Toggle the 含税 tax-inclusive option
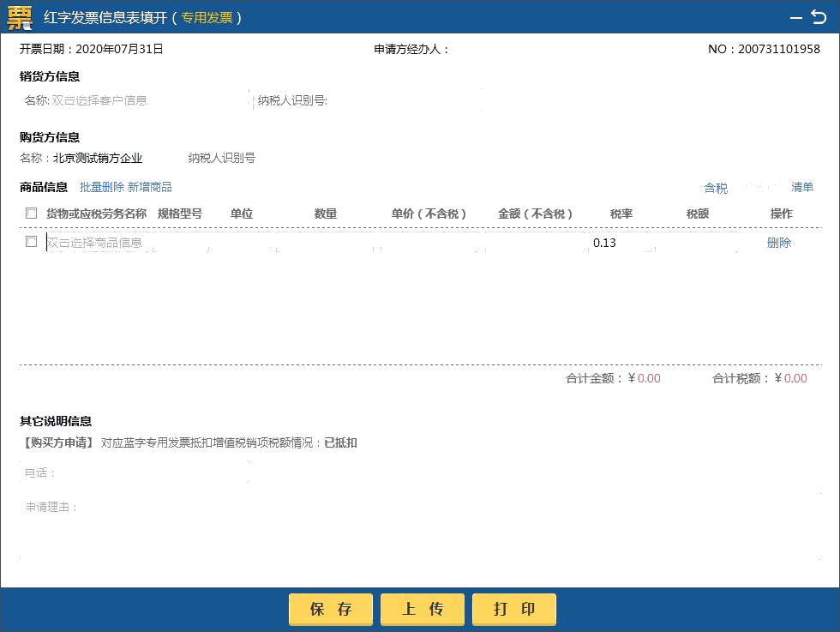The height and width of the screenshot is (632, 840). click(716, 188)
